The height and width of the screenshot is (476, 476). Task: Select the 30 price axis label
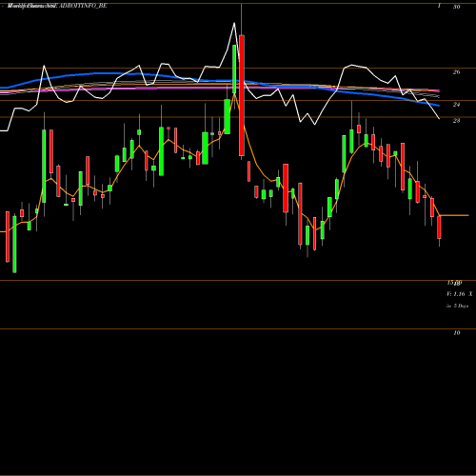pyautogui.click(x=457, y=7)
